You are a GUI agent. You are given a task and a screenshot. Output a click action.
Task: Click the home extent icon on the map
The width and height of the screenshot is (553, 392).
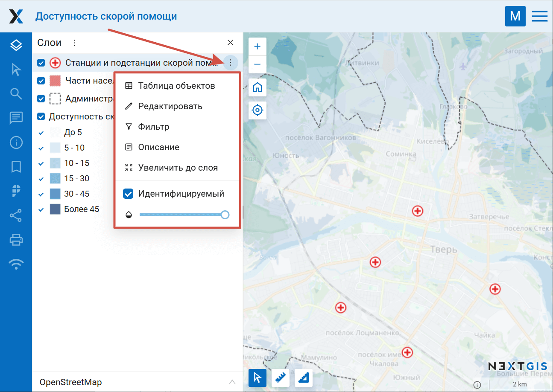coord(257,87)
